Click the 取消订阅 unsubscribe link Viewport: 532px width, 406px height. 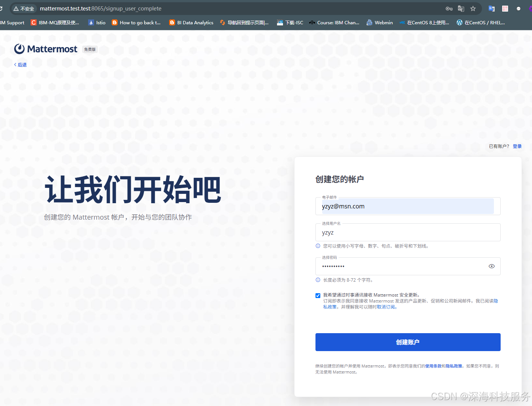point(386,307)
